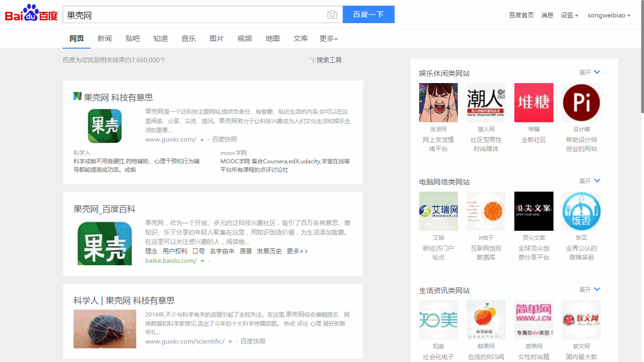
Task: Open 鲜果网 site icon
Action: [486, 320]
